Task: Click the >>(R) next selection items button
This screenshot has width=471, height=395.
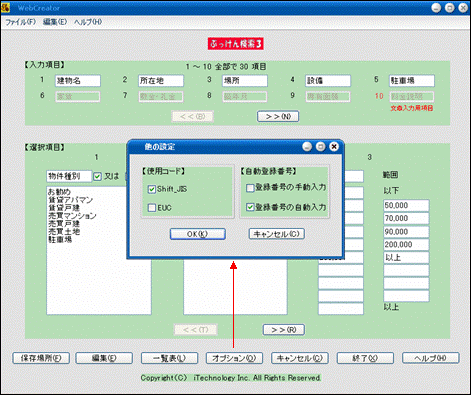Action: click(284, 330)
